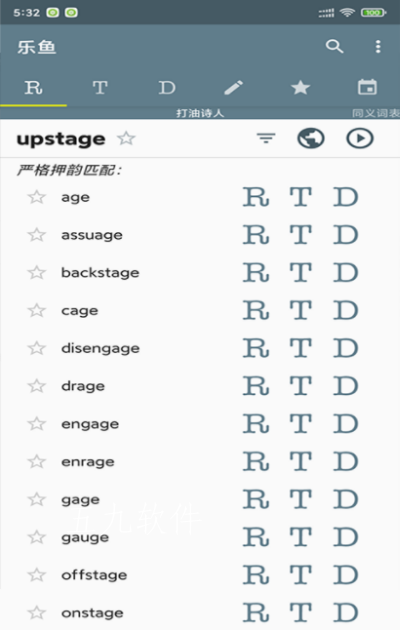Play pronunciation for upstage
400x630 pixels.
[x=360, y=139]
